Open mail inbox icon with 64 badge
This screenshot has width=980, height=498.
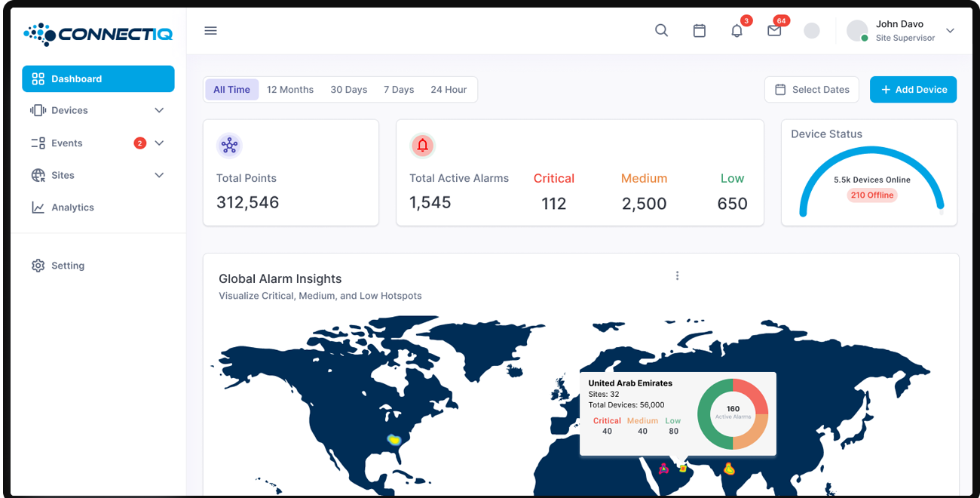774,31
